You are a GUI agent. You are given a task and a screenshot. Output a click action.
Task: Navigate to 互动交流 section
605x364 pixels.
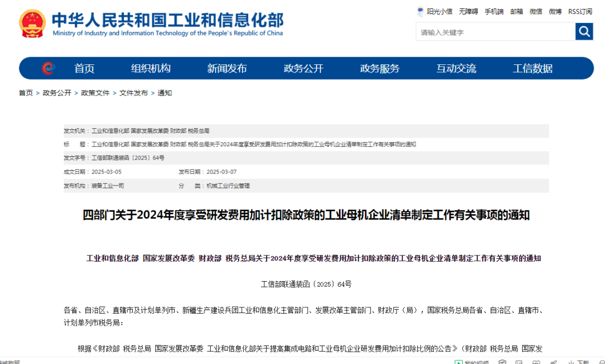(x=456, y=68)
